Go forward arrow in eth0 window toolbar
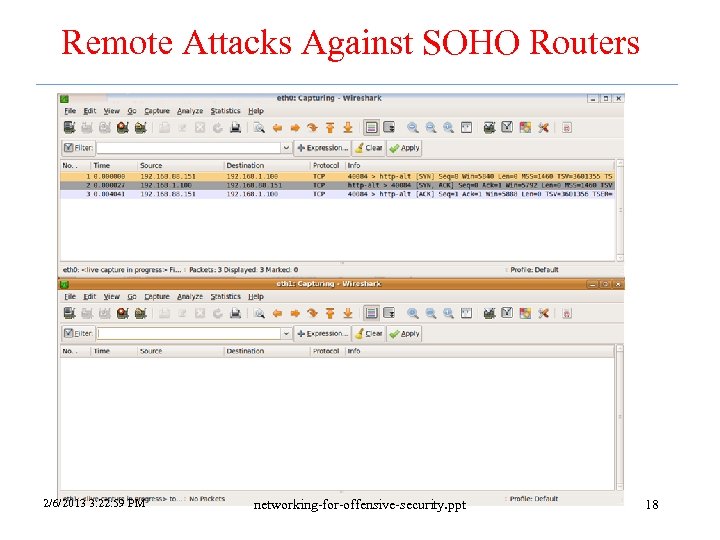Screen dimensions: 720x540 (x=295, y=128)
